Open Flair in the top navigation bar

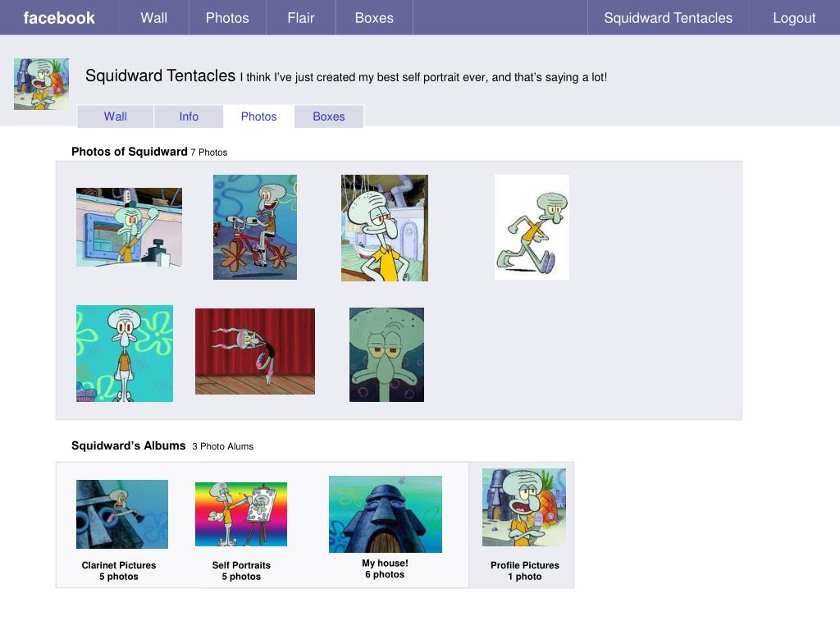pos(300,18)
